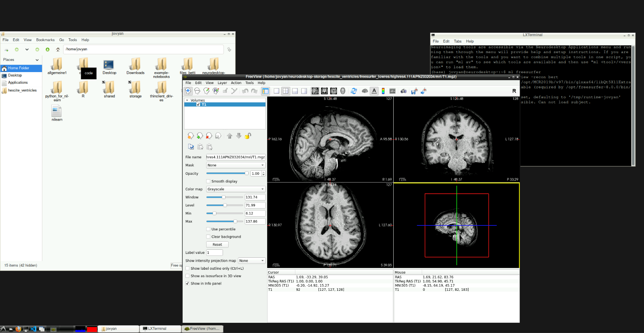
Task: Toggle T1 volume visibility checkbox
Action: (x=198, y=104)
